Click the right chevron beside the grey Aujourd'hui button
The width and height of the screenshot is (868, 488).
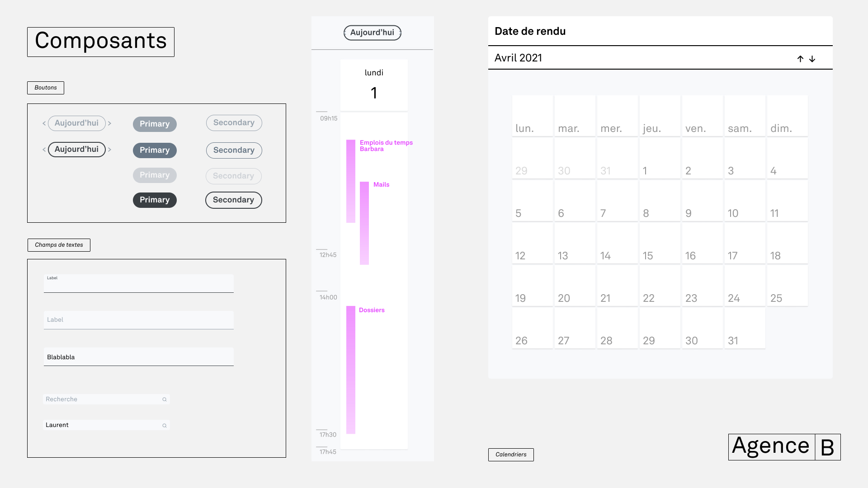(x=109, y=123)
